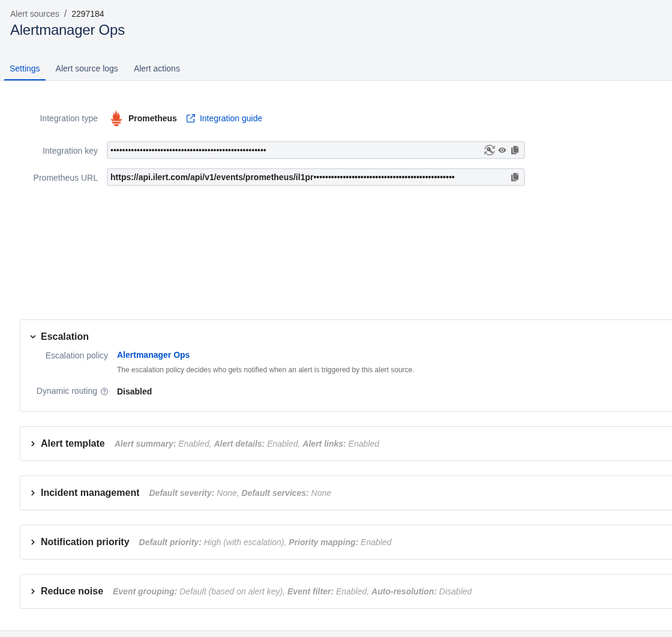Reveal the hidden integration key

click(x=502, y=150)
